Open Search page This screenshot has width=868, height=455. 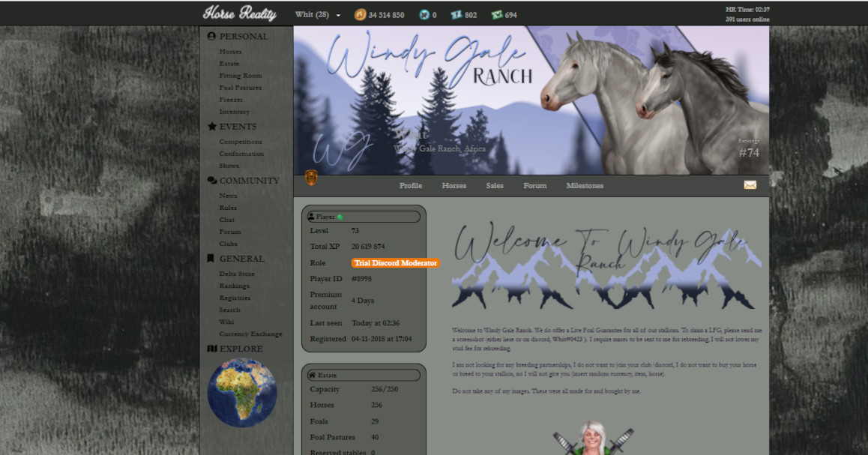pyautogui.click(x=229, y=310)
